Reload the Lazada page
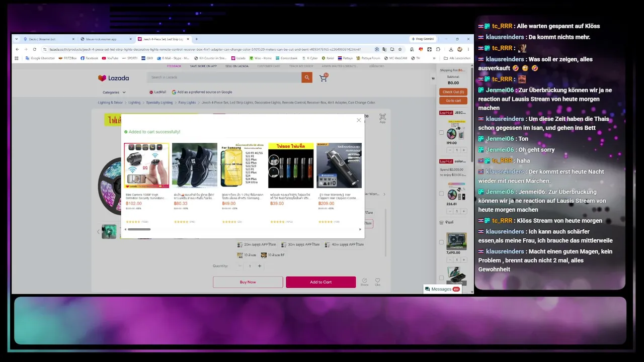Image resolution: width=644 pixels, height=362 pixels. (34, 49)
